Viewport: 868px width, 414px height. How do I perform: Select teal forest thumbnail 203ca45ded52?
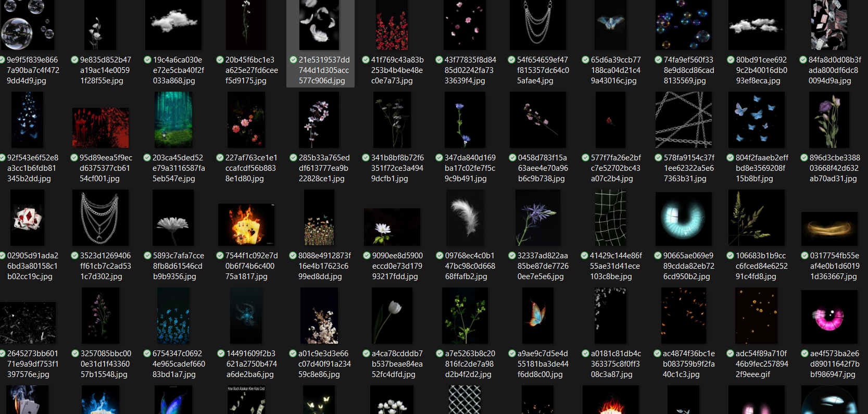(173, 120)
